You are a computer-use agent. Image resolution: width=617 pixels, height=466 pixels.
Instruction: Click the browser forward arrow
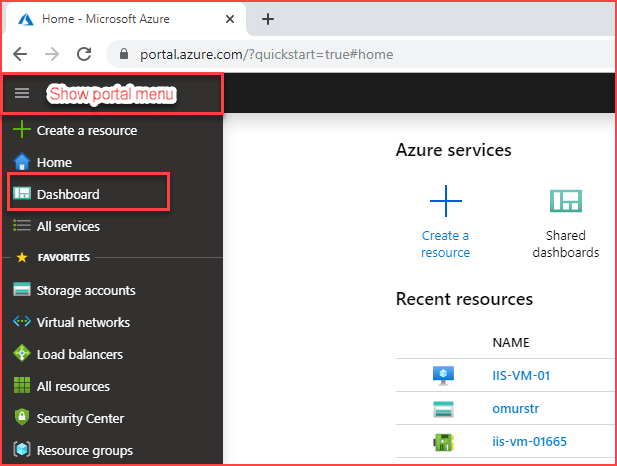tap(52, 54)
